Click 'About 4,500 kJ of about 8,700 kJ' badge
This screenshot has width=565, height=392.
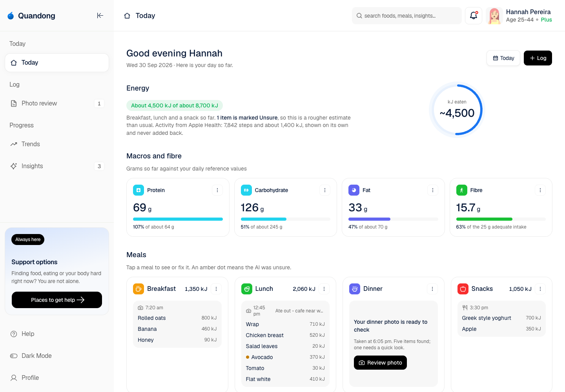(x=175, y=105)
